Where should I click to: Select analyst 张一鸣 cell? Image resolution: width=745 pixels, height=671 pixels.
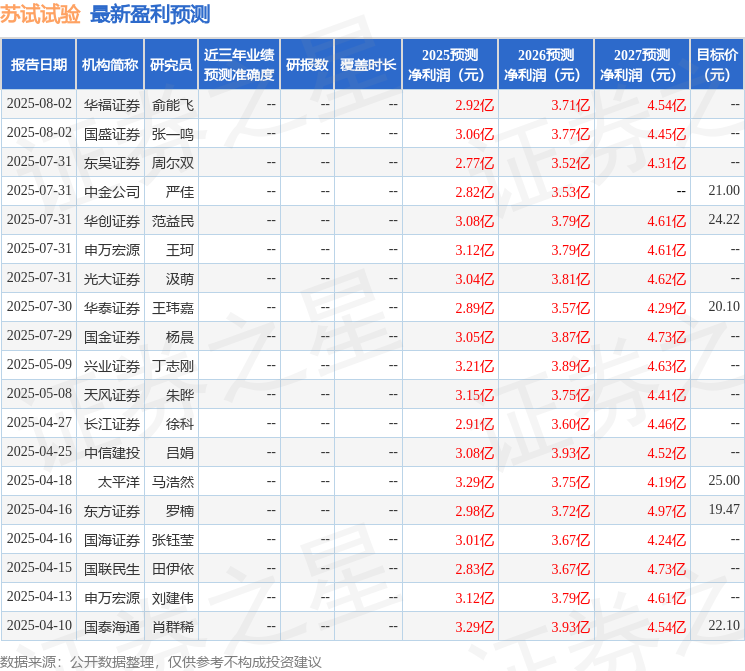coord(173,134)
